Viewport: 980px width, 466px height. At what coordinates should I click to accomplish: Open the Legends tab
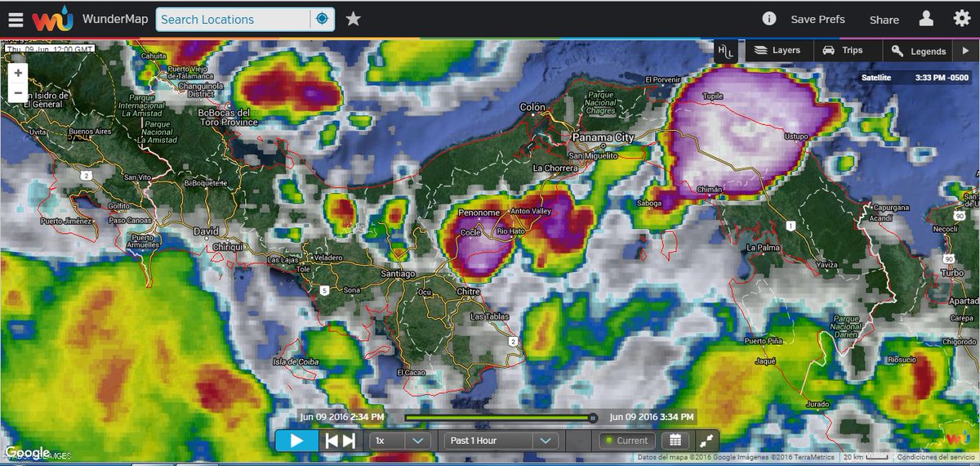[x=919, y=51]
